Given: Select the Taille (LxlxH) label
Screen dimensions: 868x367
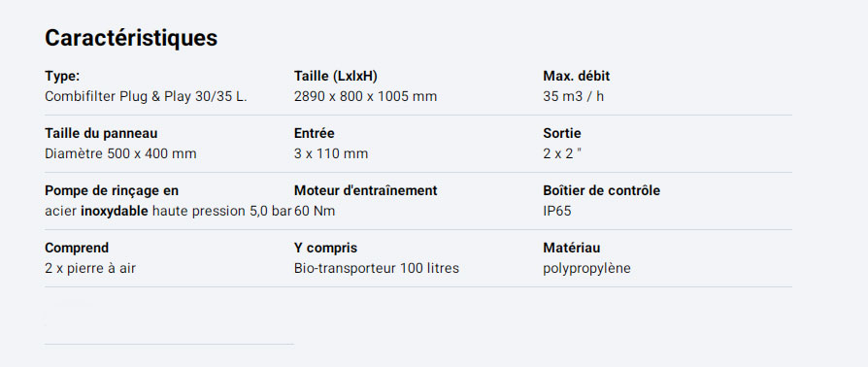Looking at the screenshot, I should pyautogui.click(x=336, y=76).
